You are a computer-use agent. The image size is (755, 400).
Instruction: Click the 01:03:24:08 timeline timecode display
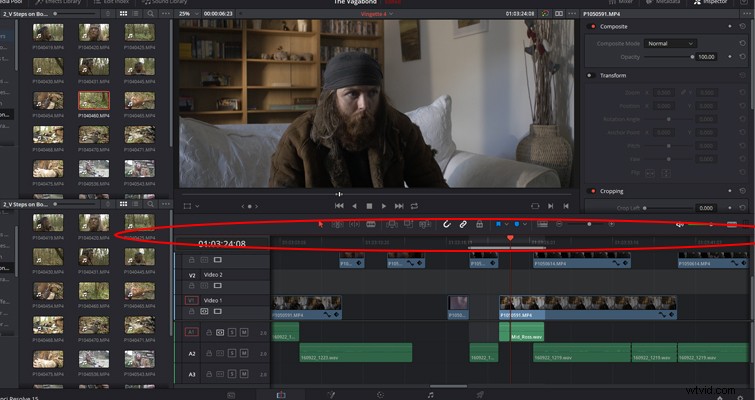pos(222,244)
